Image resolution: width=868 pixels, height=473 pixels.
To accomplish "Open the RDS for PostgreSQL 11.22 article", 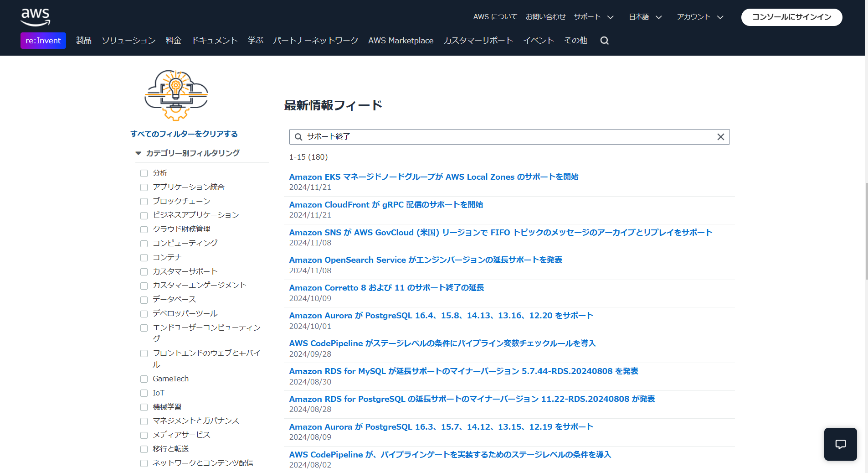I will pos(472,399).
